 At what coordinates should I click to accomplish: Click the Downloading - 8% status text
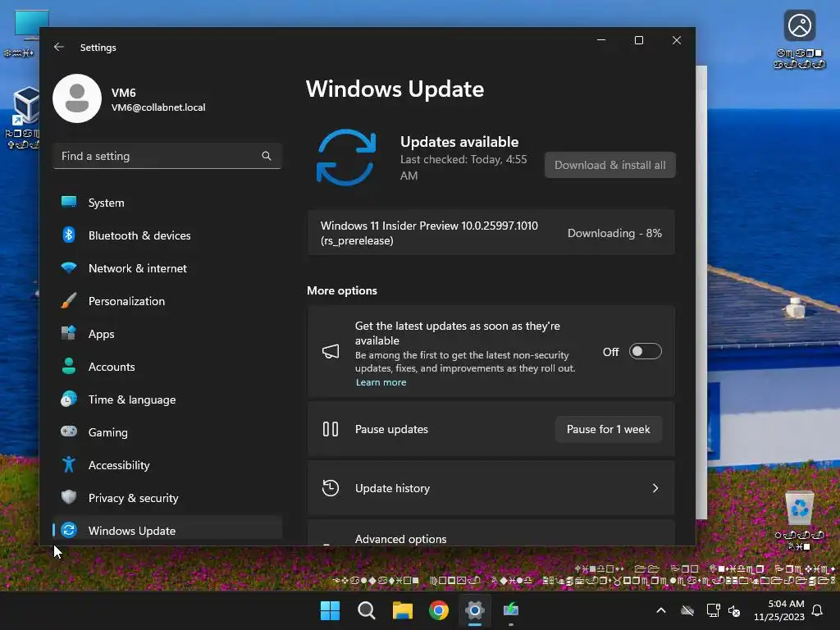pos(614,233)
